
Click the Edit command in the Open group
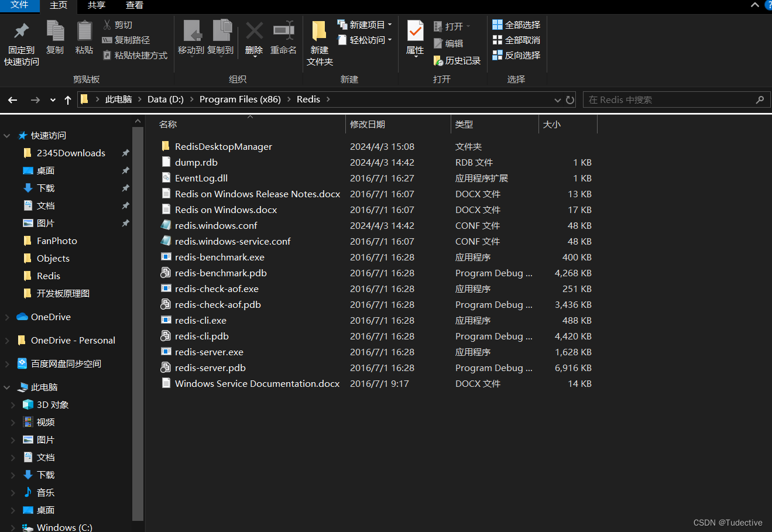(448, 43)
